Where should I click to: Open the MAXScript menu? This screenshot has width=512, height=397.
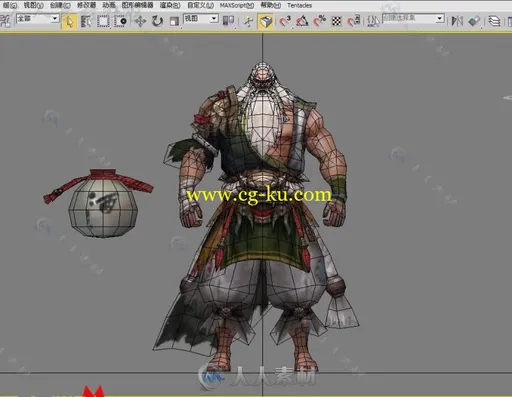point(237,5)
